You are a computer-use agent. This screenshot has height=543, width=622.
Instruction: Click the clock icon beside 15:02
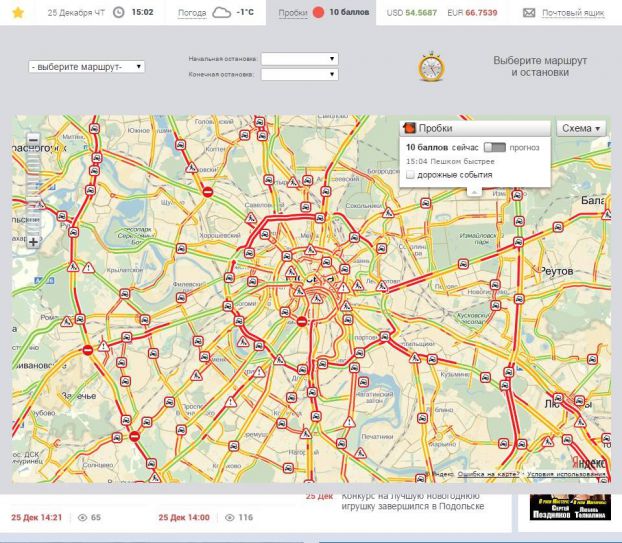pos(119,12)
